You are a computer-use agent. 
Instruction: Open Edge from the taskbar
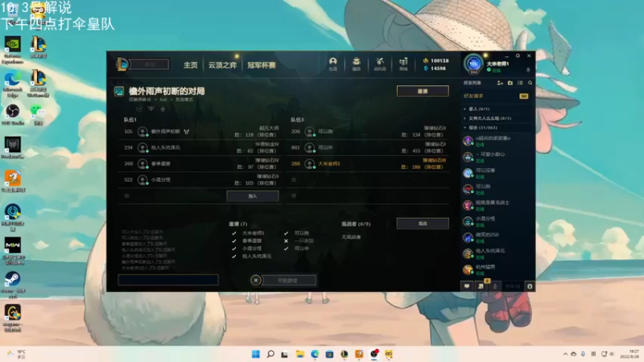coord(315,354)
